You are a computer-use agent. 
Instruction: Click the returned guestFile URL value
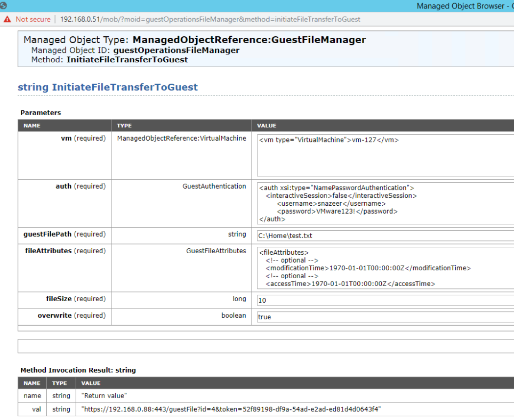pos(231,409)
